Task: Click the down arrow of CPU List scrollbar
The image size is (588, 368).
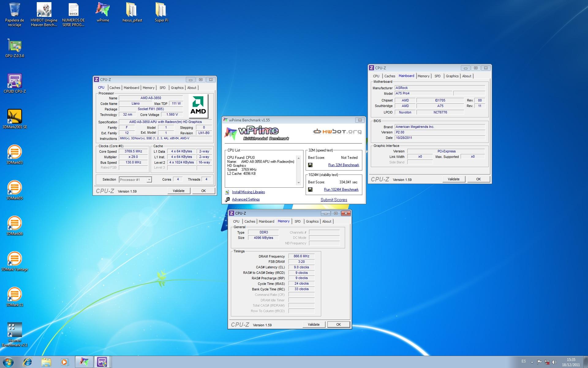Action: coord(299,183)
